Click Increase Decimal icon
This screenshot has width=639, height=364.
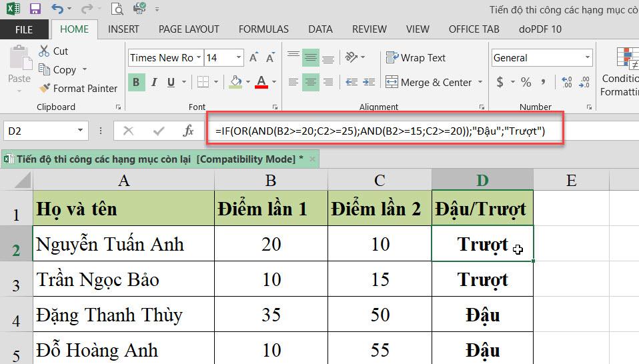pyautogui.click(x=566, y=82)
